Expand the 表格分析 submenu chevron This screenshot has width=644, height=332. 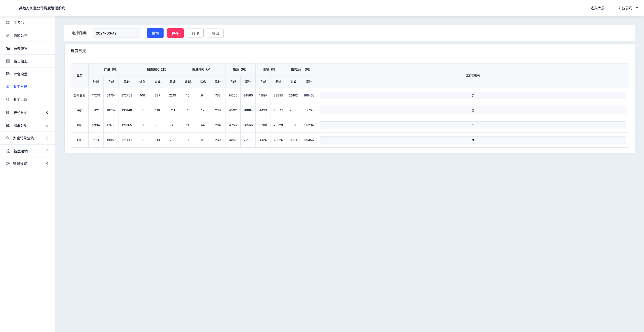[x=47, y=112]
